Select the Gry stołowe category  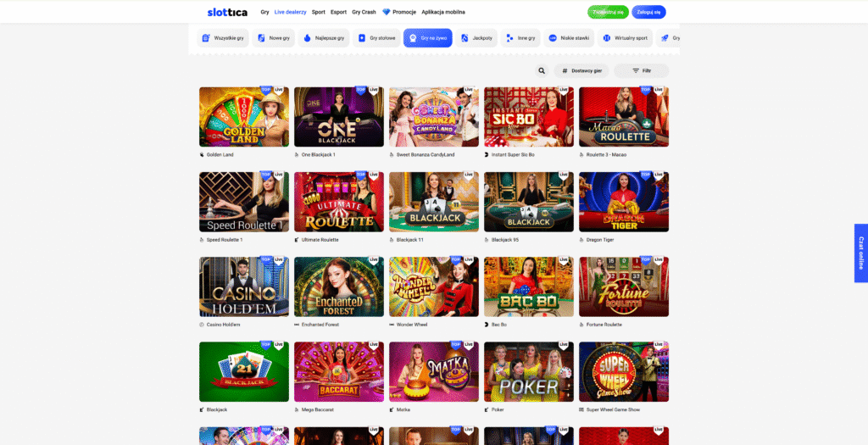376,38
